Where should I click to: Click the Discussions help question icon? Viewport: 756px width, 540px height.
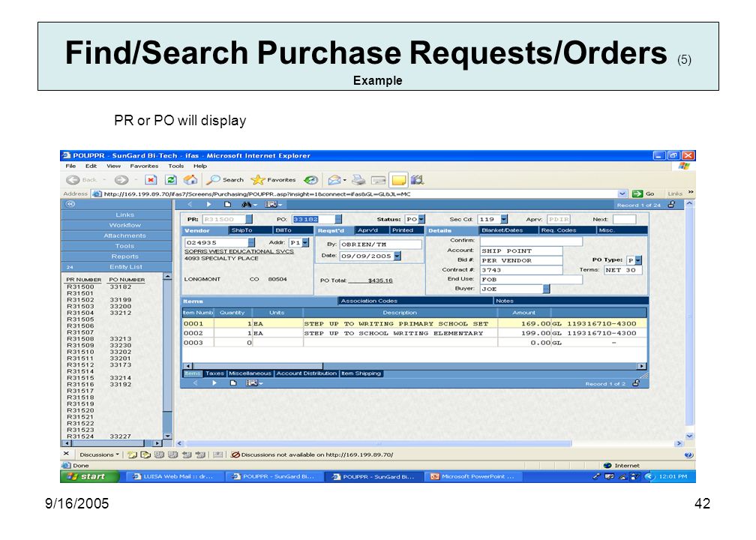tap(688, 454)
